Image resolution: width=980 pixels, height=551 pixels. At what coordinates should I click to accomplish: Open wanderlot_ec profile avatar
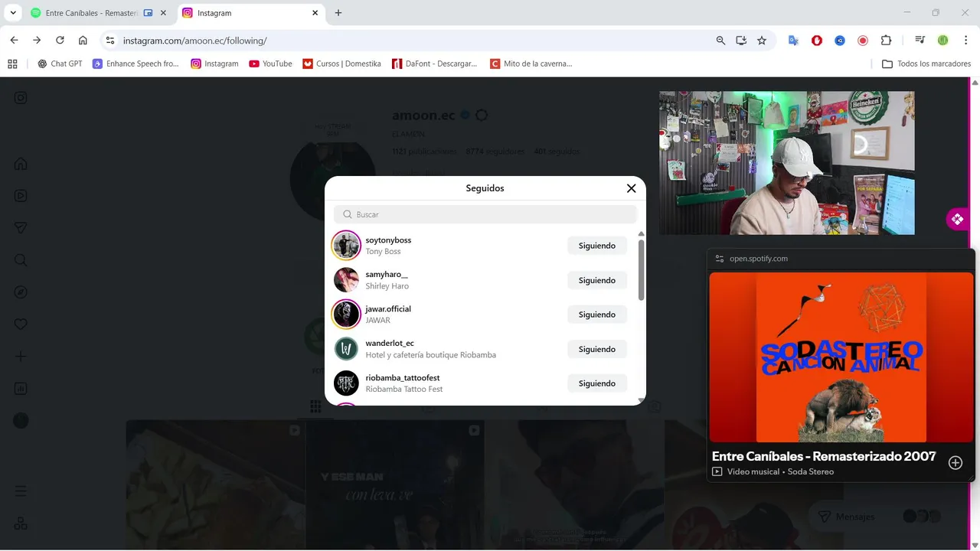346,349
